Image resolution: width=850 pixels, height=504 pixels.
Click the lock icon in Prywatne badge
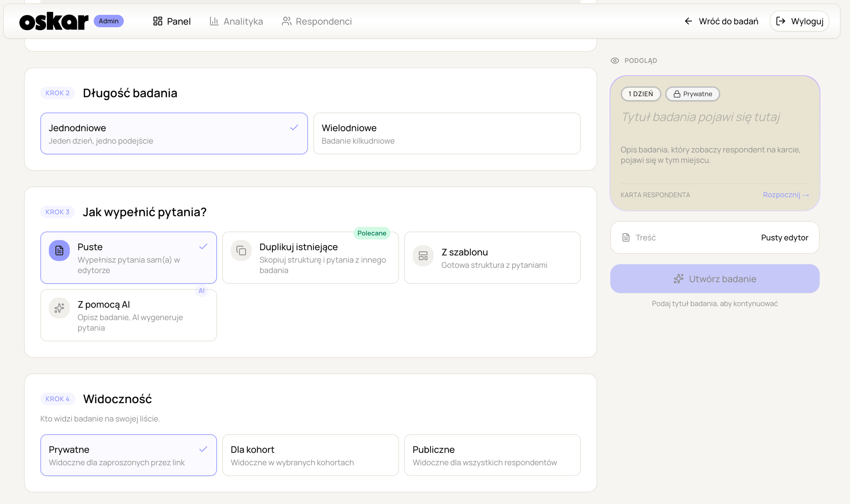click(x=677, y=94)
